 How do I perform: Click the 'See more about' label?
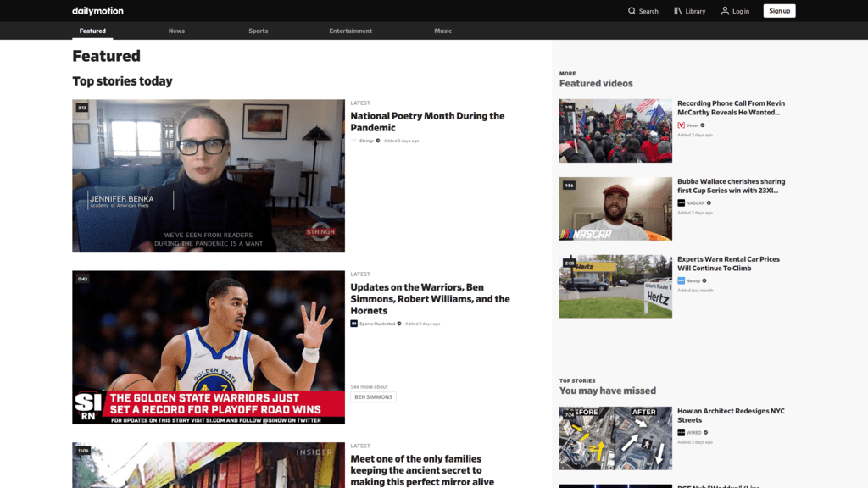[x=370, y=386]
